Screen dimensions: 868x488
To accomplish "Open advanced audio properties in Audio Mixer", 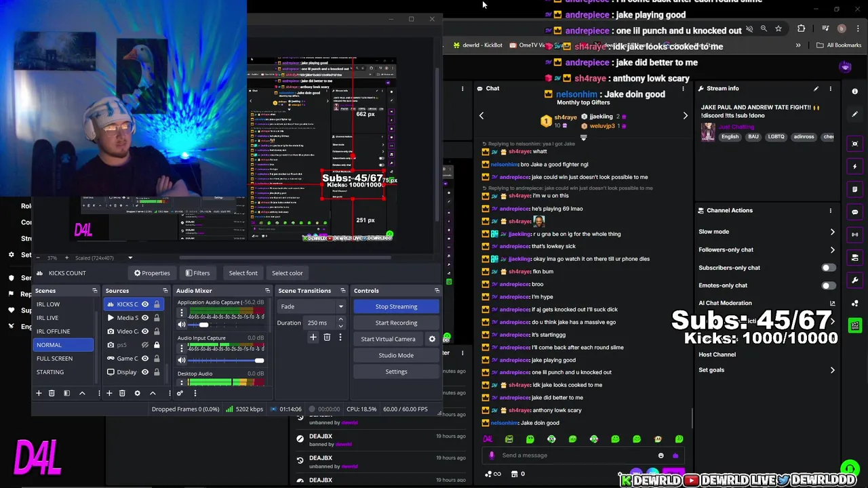I will 180,393.
